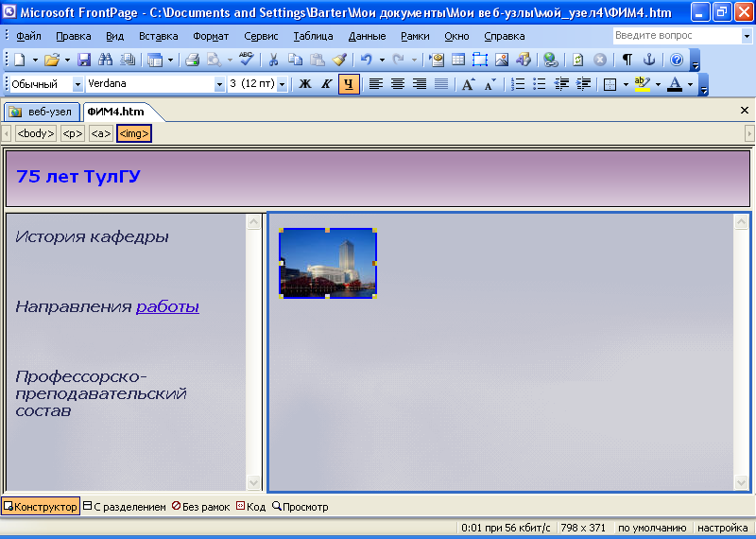Viewport: 756px width, 539px height.
Task: Undo last action with Undo arrow
Action: pos(367,60)
